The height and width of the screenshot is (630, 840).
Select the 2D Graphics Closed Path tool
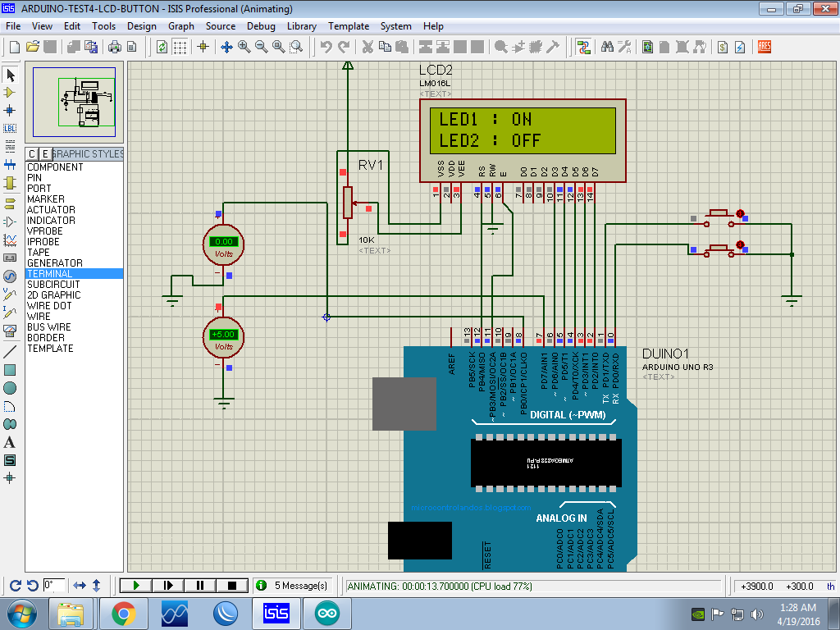tap(10, 424)
